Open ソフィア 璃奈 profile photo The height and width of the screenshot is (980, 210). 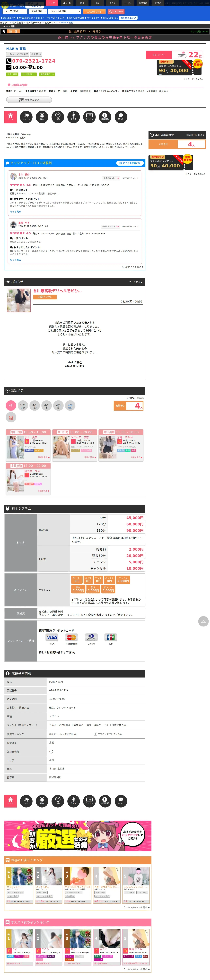(x=61, y=447)
